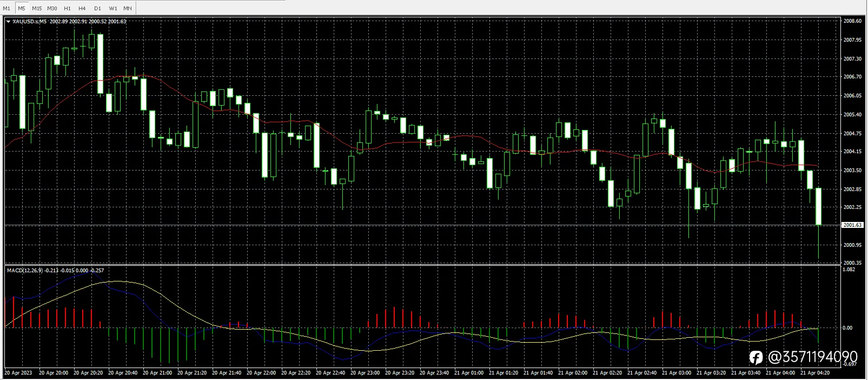The height and width of the screenshot is (380, 868).
Task: Click the 21 Apr 01:00 time label
Action: [x=469, y=373]
